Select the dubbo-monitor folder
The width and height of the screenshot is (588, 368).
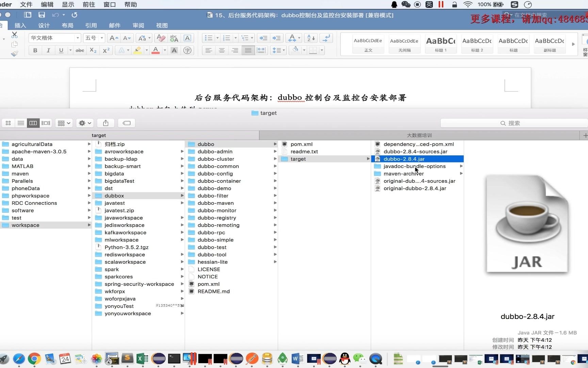(x=217, y=211)
